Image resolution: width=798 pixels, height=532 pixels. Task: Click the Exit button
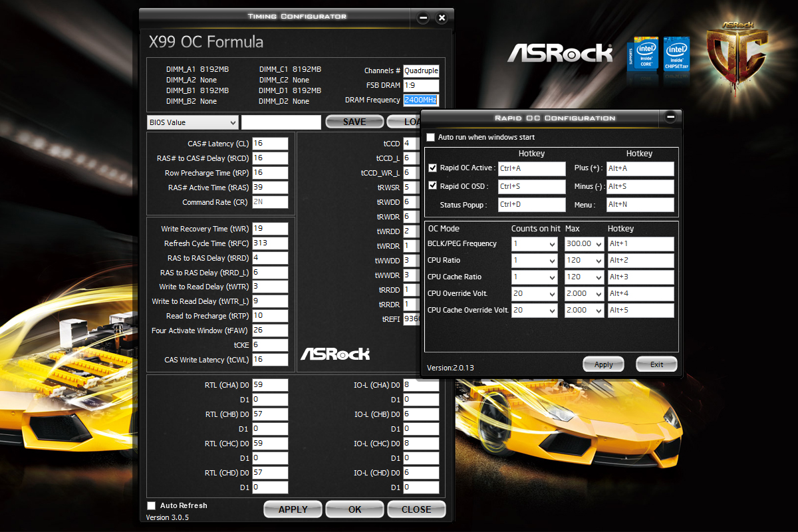(656, 364)
